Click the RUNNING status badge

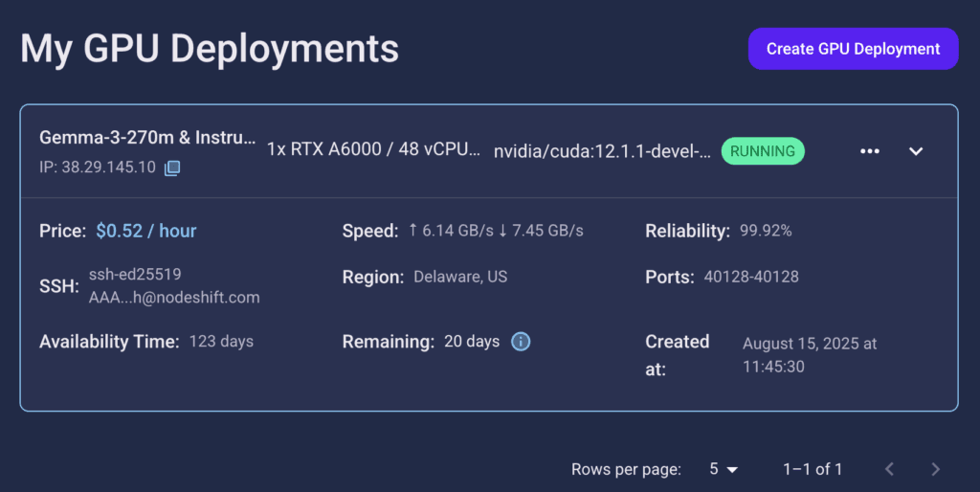763,151
